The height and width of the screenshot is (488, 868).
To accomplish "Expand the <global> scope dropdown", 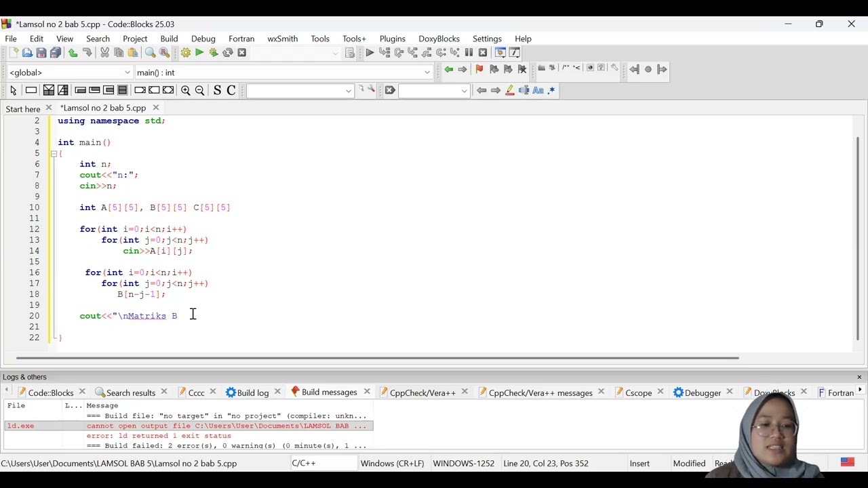I will click(127, 73).
